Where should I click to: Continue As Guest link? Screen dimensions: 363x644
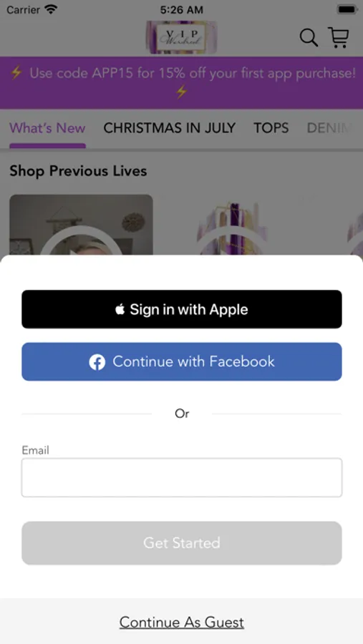coord(182,623)
